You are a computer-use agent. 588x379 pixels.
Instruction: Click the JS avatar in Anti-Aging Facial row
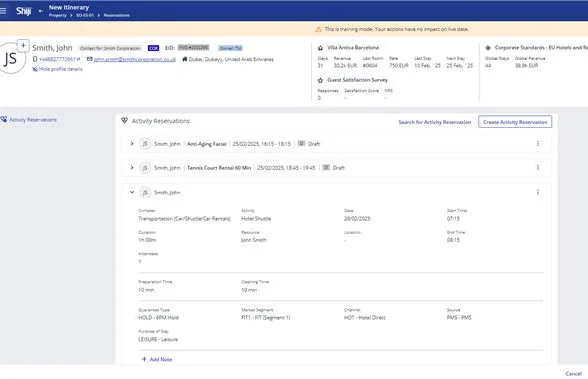pyautogui.click(x=145, y=144)
